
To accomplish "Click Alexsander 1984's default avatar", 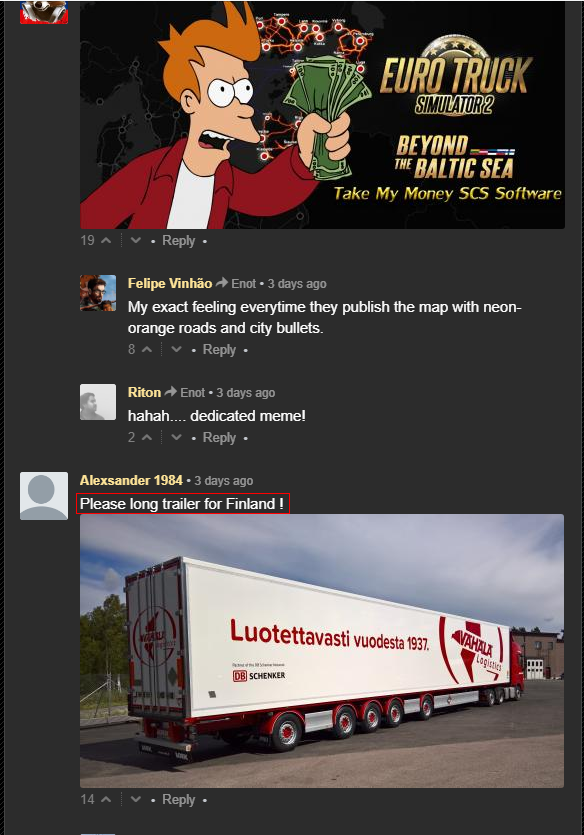I will [x=44, y=496].
